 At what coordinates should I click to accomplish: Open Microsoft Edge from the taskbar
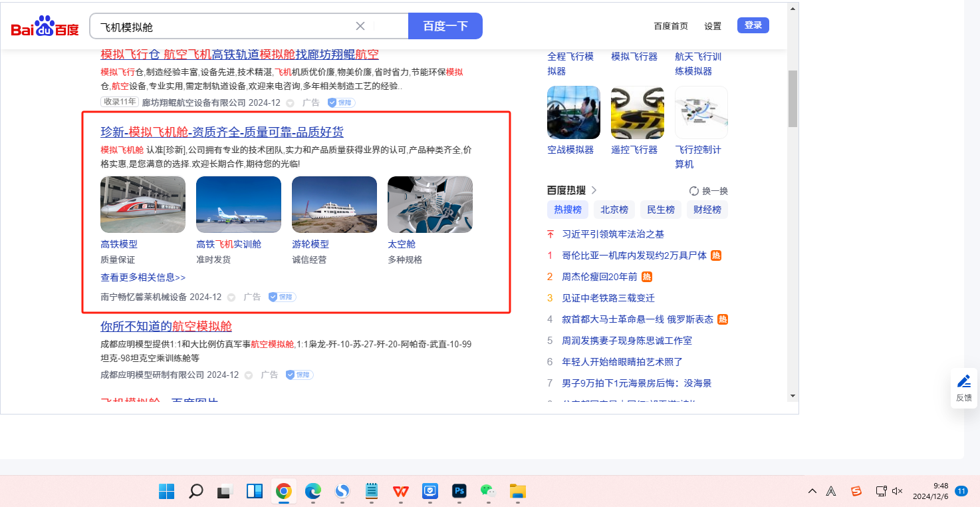313,492
